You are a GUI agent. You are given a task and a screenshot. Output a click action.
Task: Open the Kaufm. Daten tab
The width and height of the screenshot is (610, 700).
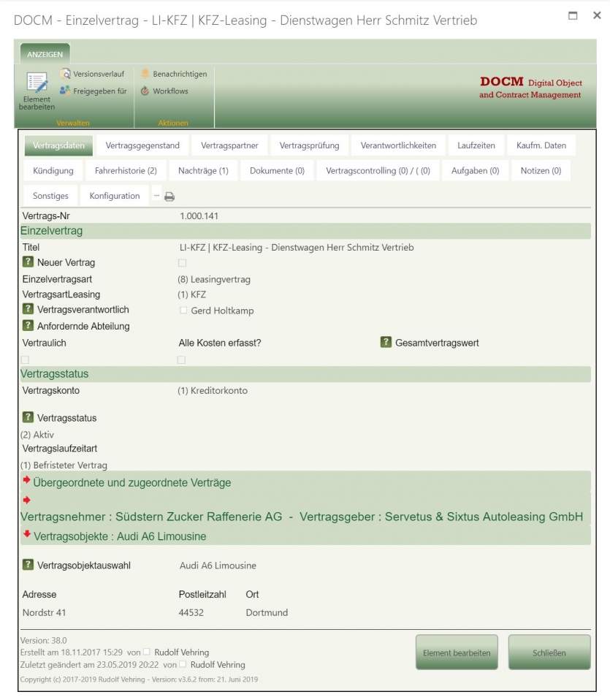(541, 145)
